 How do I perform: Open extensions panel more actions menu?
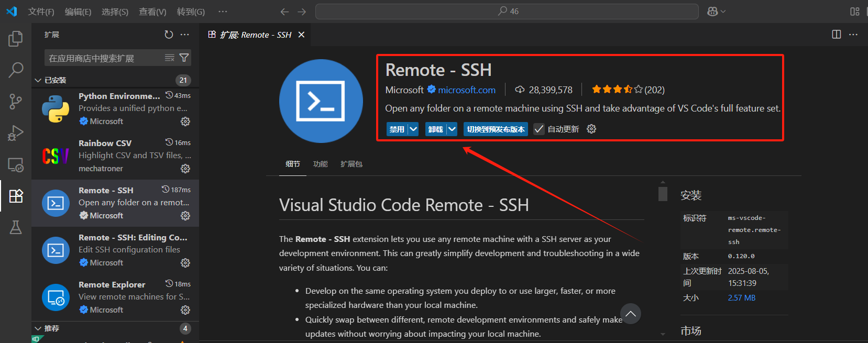185,35
